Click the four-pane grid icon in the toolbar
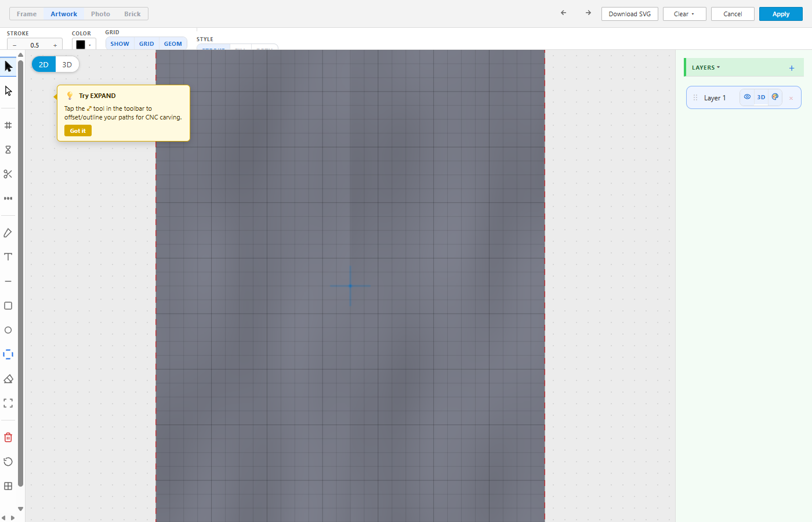 pos(8,486)
